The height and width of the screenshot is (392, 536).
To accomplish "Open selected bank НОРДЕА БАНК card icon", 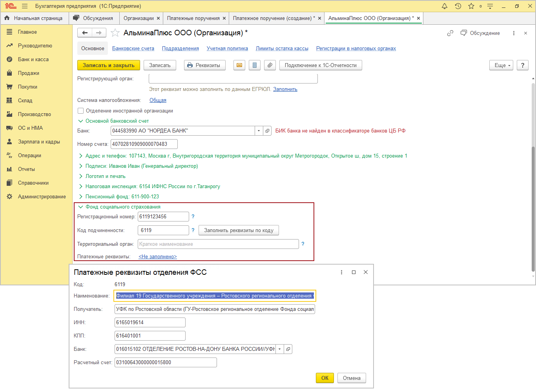I will click(268, 131).
